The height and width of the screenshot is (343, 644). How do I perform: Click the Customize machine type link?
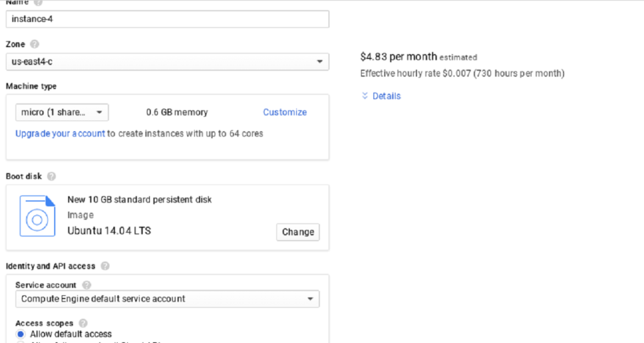coord(285,112)
